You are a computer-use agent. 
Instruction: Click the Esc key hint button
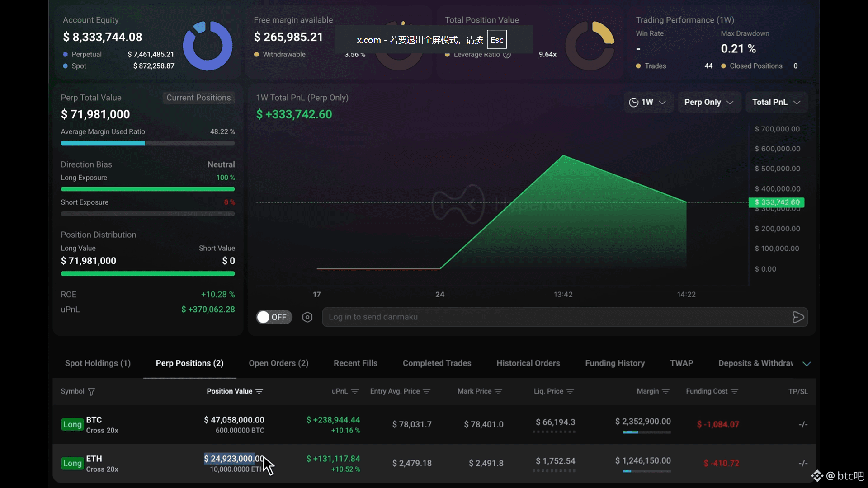click(497, 40)
